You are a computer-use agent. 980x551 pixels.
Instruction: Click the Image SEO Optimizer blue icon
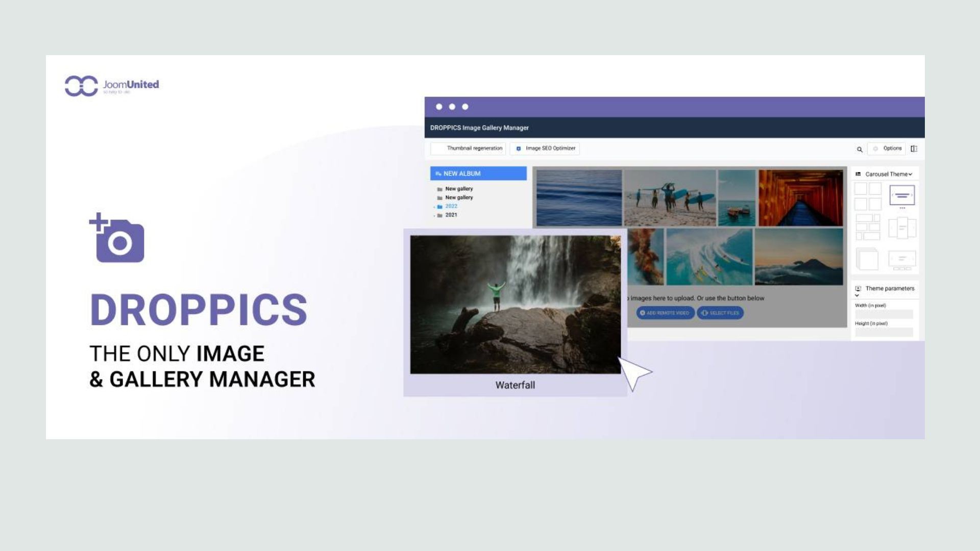[x=519, y=148]
